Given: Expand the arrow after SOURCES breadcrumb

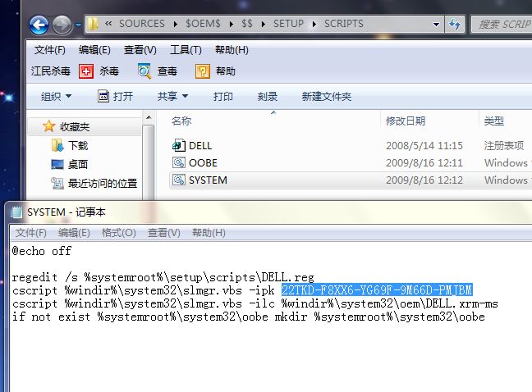Looking at the screenshot, I should pos(176,24).
